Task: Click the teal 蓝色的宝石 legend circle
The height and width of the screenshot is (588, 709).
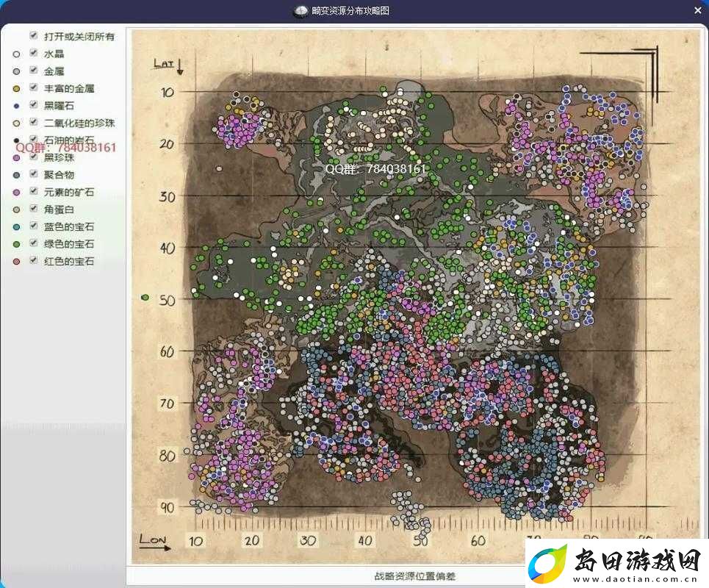Action: click(17, 227)
